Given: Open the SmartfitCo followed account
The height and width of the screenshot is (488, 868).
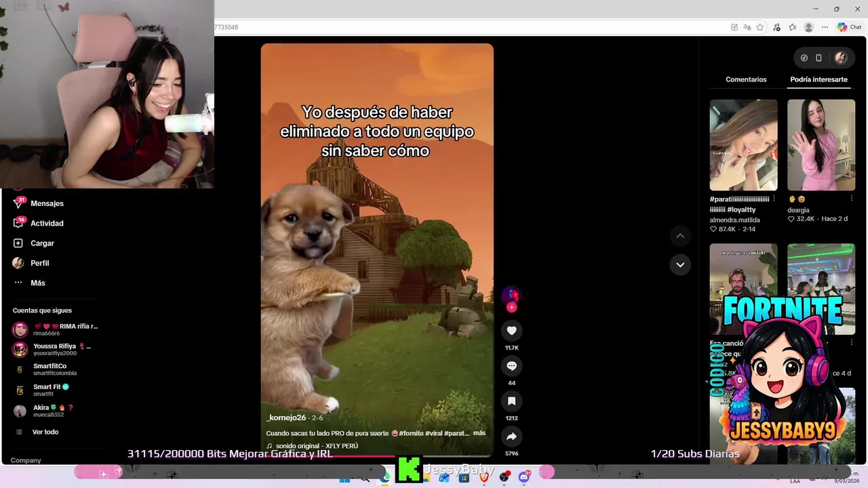Looking at the screenshot, I should pyautogui.click(x=45, y=369).
